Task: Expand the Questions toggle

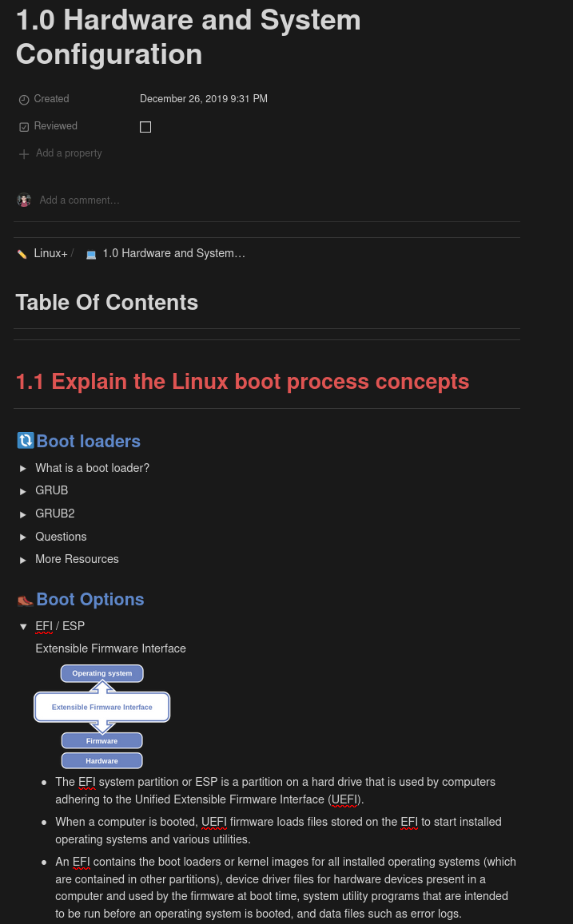Action: tap(23, 537)
